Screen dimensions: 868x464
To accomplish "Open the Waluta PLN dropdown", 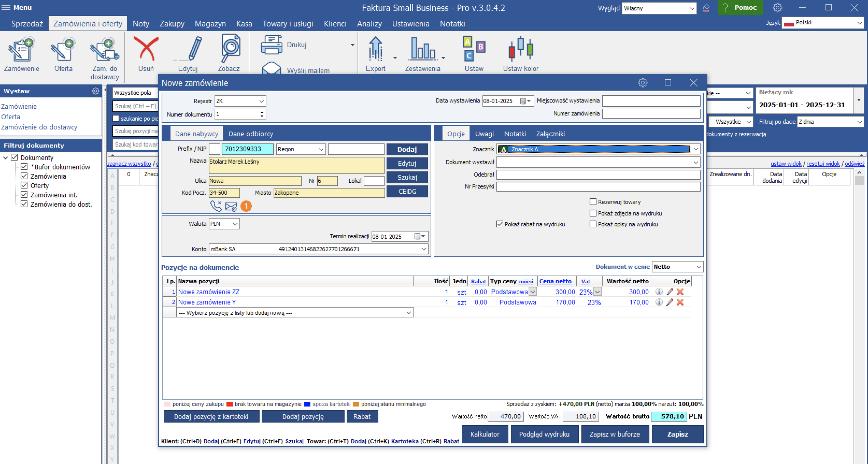I will pyautogui.click(x=235, y=224).
